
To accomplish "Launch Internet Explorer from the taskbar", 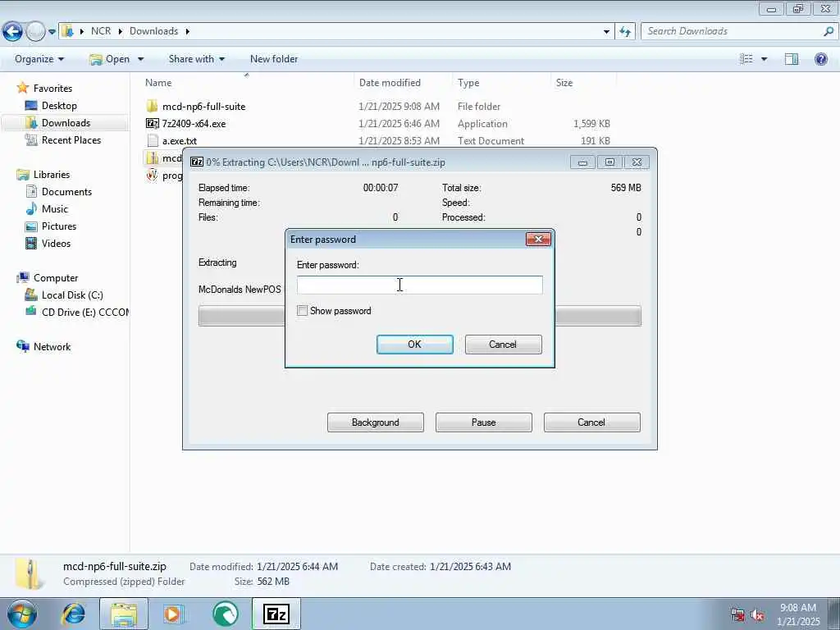I will click(73, 614).
